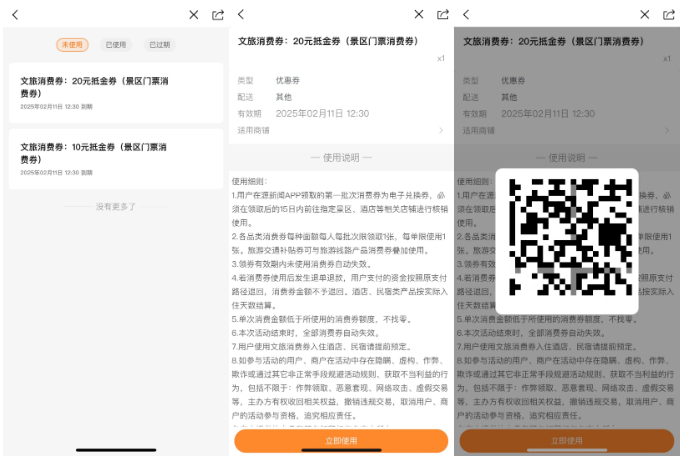
Task: Tap rule 5 text about 不找零 on middle screen
Action: 322,319
